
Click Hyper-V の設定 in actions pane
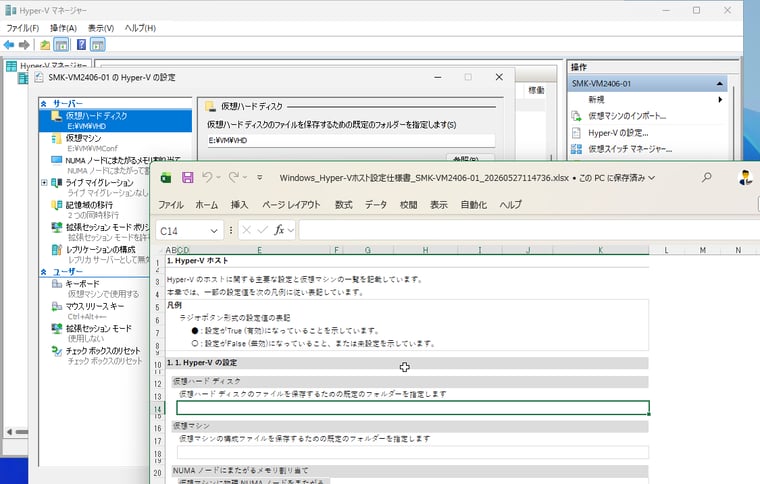tap(618, 133)
